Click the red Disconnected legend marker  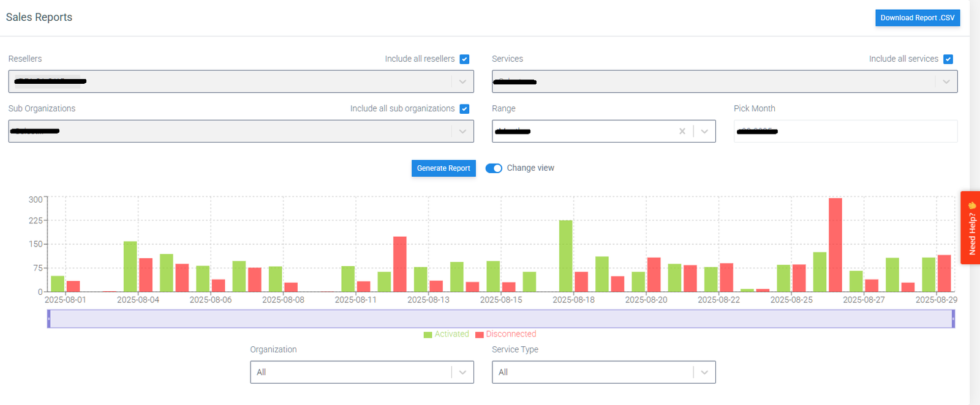[x=480, y=335]
